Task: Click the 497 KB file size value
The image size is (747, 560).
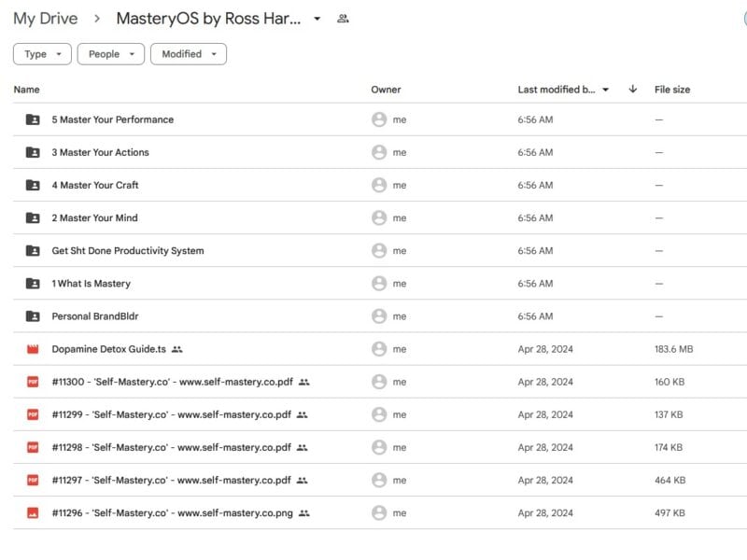Action: pyautogui.click(x=669, y=512)
